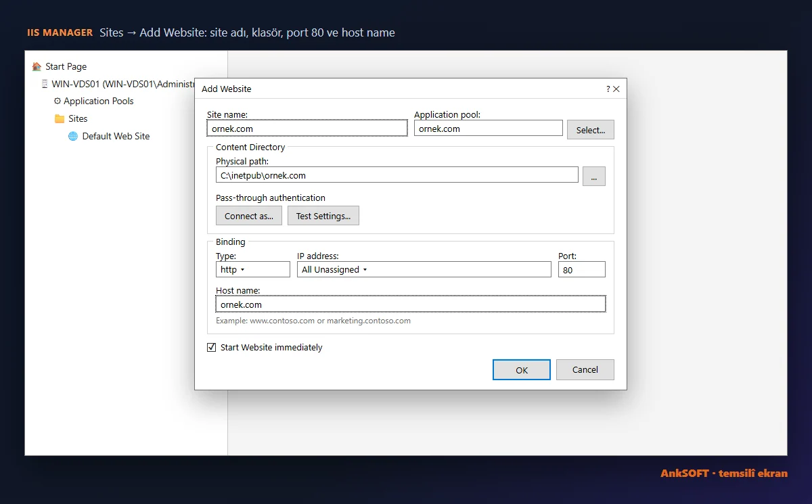Screen dimensions: 812x504
Task: Select the WIN-VDS01 server icon
Action: pos(44,84)
